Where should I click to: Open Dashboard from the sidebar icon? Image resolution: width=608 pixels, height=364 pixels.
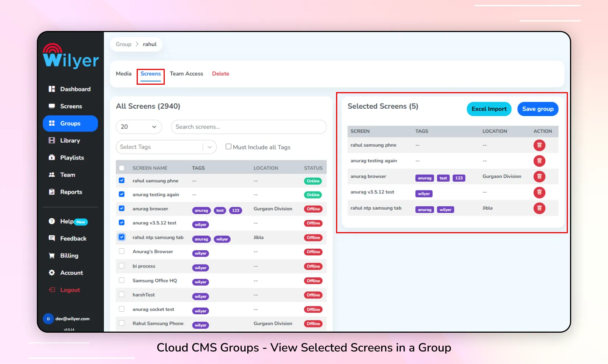click(x=52, y=89)
